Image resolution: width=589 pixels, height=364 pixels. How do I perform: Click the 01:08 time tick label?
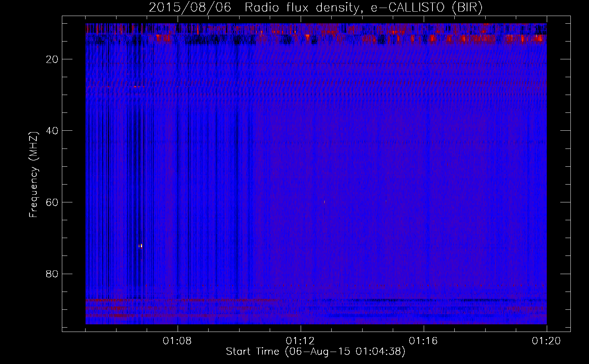pyautogui.click(x=177, y=341)
